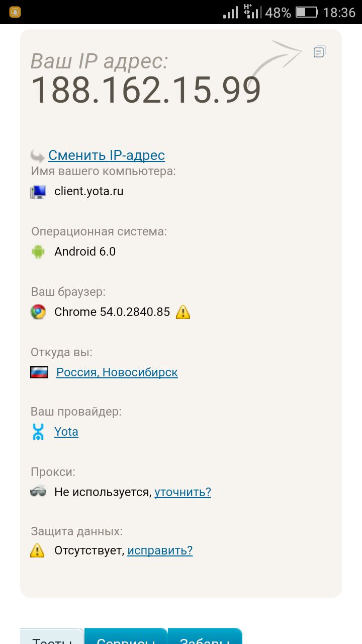Click the arrow icon beside Сменить IP-адрес
This screenshot has height=644, width=362.
point(38,155)
